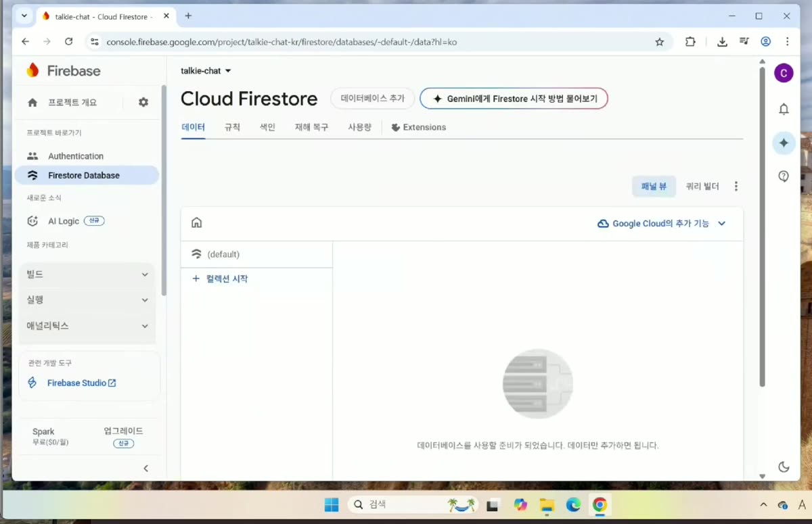The width and height of the screenshot is (812, 524).
Task: Switch to the 데이터 tab
Action: tap(193, 127)
